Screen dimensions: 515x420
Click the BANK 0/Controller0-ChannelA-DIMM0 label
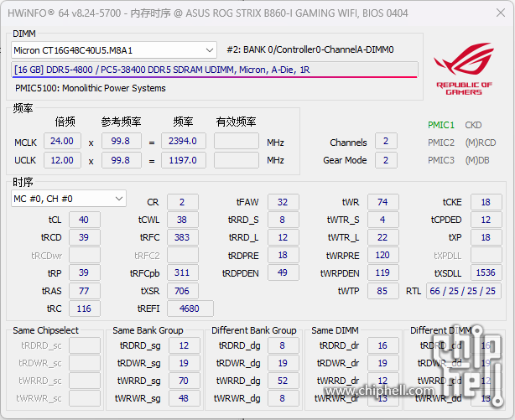[x=310, y=50]
